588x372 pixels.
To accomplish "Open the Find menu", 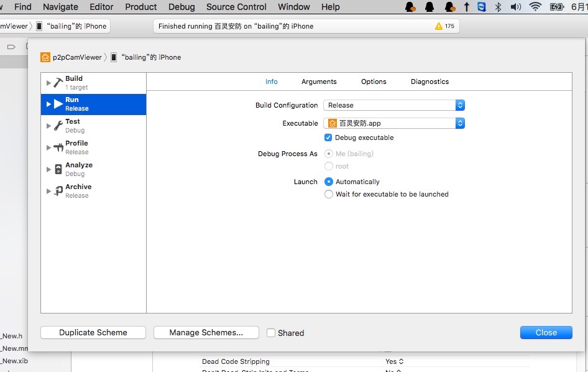I will pos(23,7).
